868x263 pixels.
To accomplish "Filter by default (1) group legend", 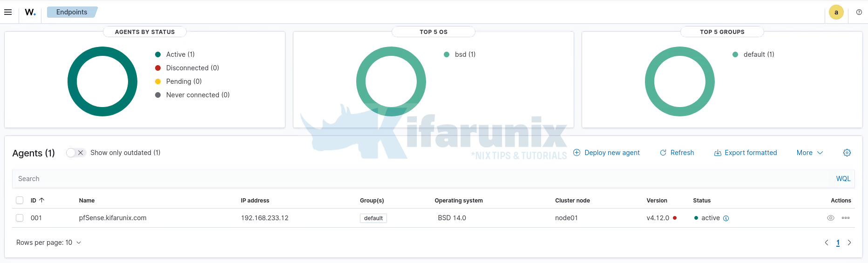I will [x=754, y=54].
